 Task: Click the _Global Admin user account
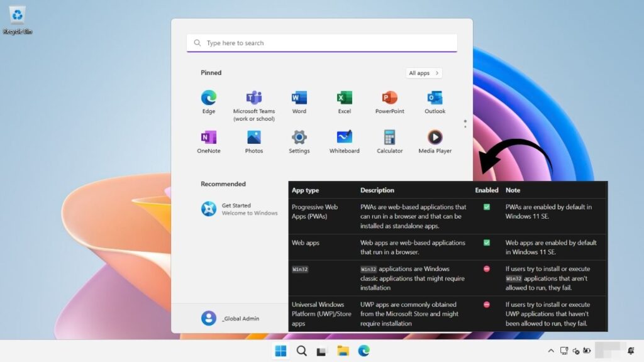230,318
